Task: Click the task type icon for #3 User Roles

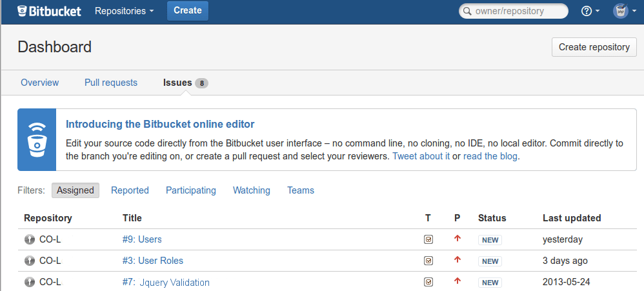Action: [x=428, y=261]
